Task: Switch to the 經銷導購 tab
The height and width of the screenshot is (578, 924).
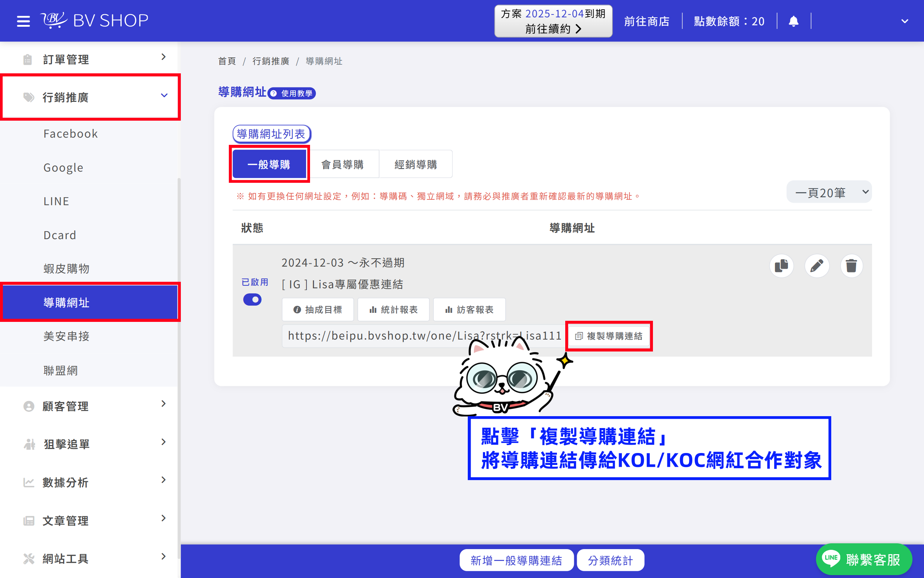Action: 416,164
